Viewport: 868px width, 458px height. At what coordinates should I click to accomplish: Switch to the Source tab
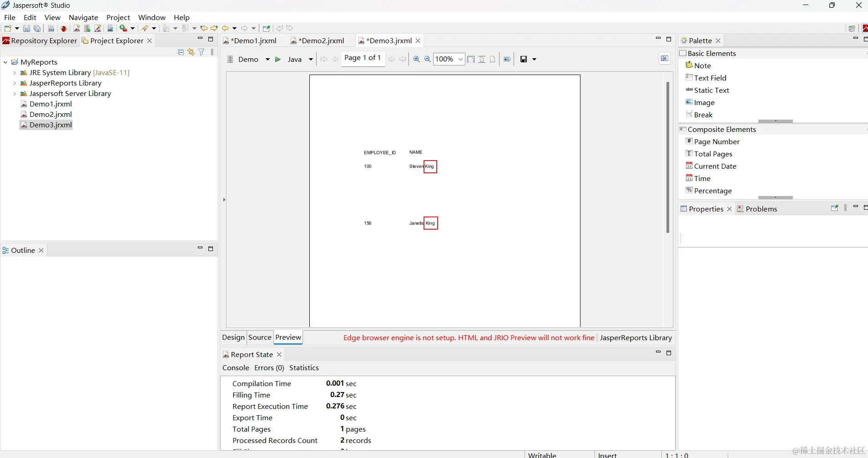coord(260,337)
